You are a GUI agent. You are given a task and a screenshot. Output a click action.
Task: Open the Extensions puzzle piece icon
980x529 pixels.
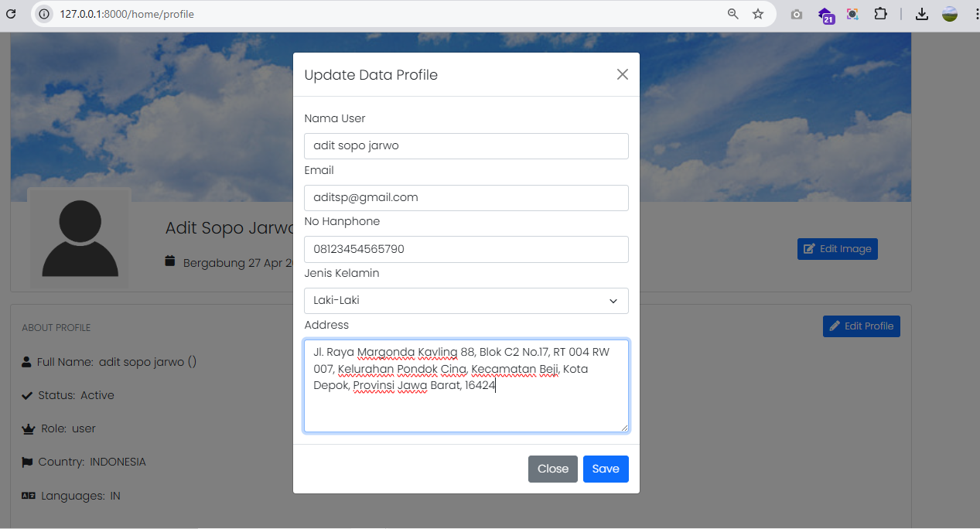pyautogui.click(x=880, y=14)
